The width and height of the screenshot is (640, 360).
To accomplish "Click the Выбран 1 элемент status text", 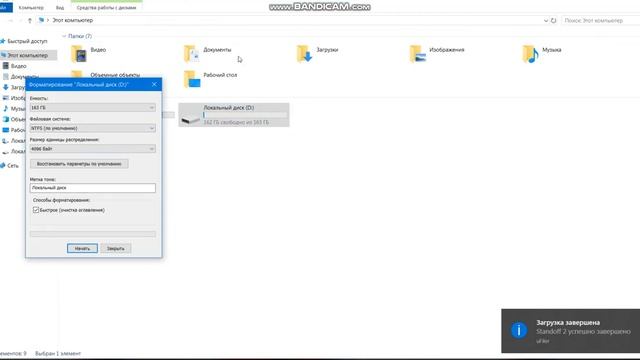I will pos(58,353).
